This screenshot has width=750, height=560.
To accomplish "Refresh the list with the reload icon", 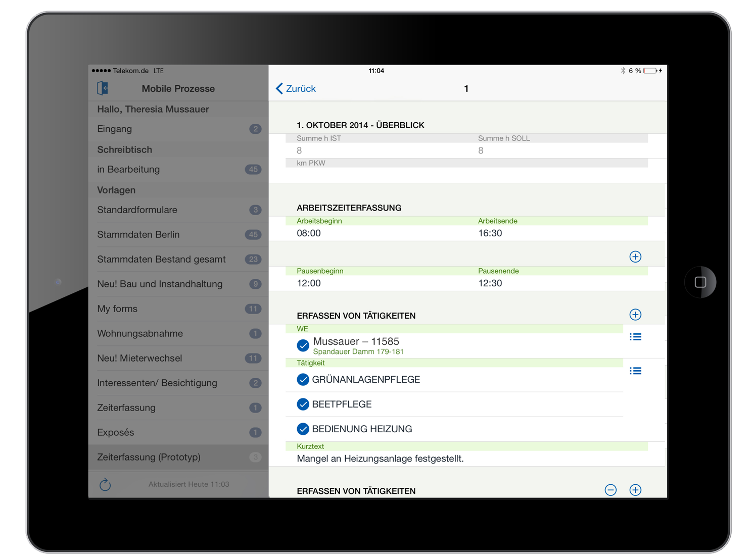I will 105,485.
